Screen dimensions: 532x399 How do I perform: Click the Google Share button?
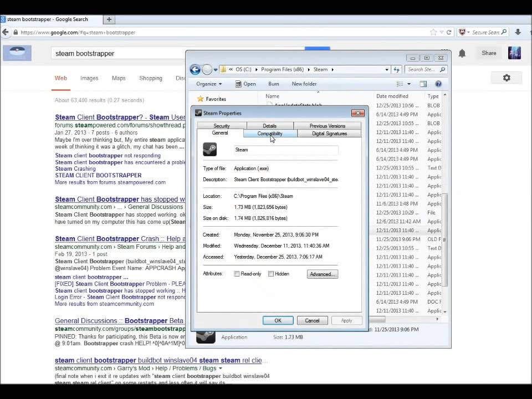(x=489, y=53)
